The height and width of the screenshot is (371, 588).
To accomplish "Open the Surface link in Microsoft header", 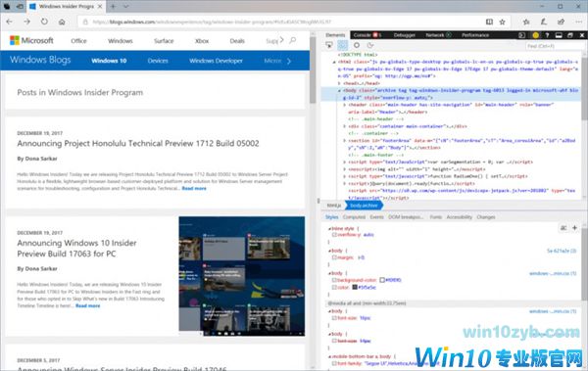I will click(164, 41).
